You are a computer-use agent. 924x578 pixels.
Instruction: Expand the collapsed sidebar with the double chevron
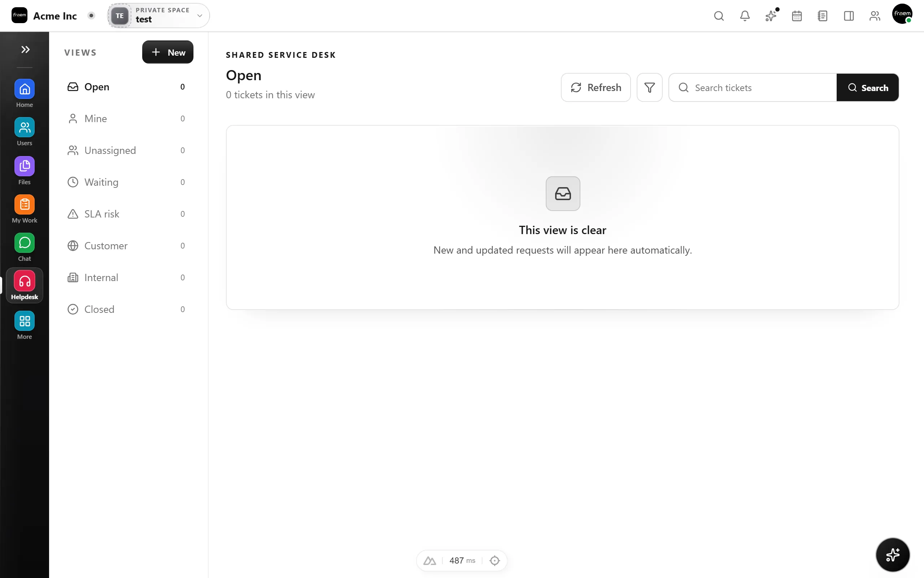[25, 49]
